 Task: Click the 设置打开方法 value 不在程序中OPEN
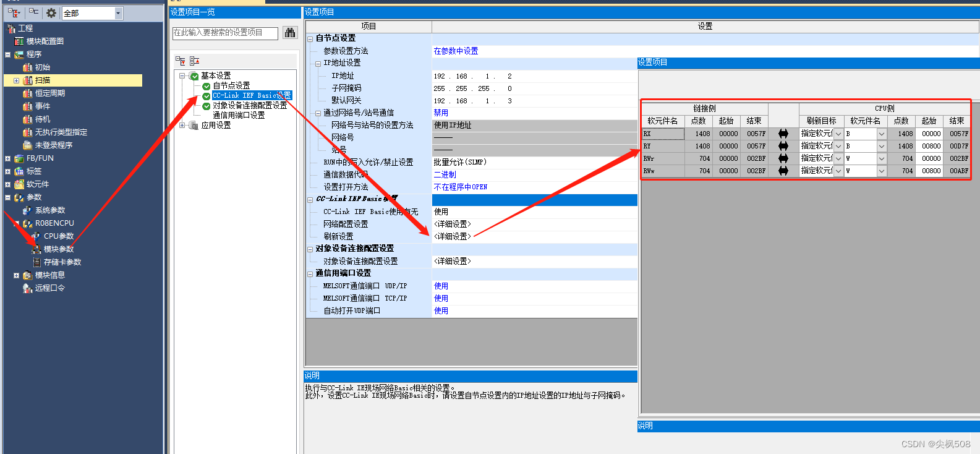coord(461,187)
